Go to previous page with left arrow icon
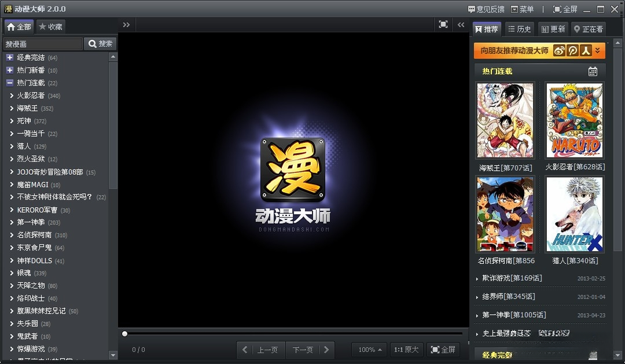The height and width of the screenshot is (364, 625). (245, 350)
